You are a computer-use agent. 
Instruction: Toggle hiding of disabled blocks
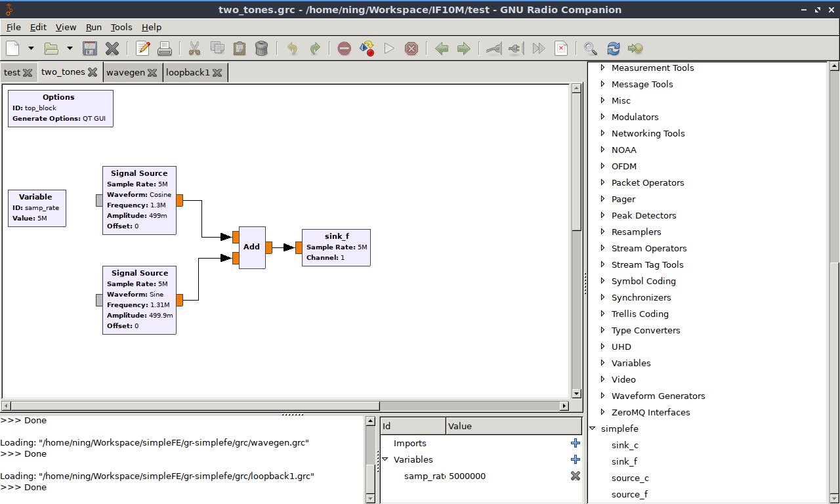click(x=561, y=48)
